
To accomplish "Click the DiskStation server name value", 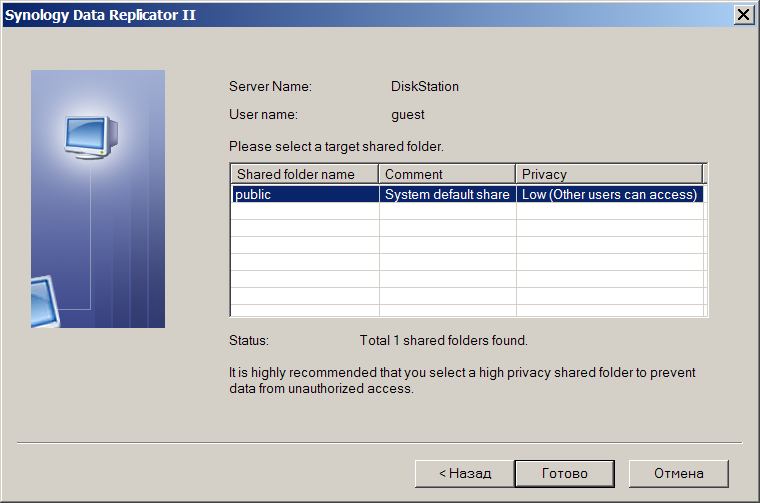I will [425, 86].
